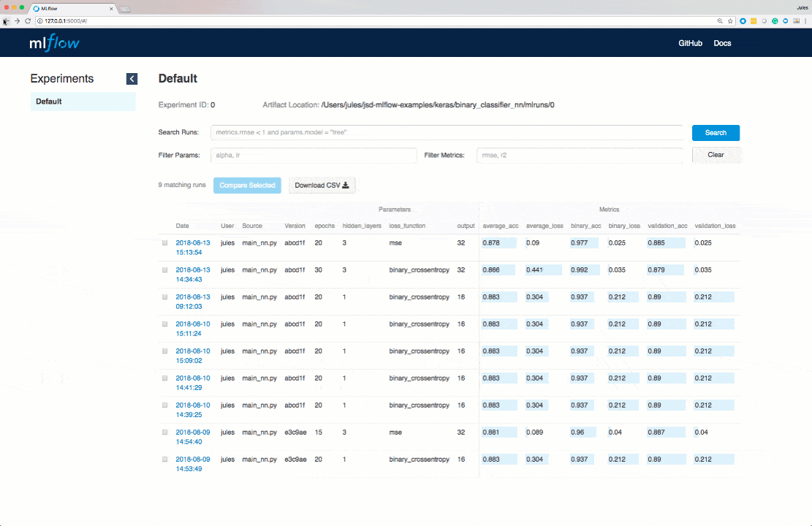Screen dimensions: 812x526
Task: Select checkbox for run 2018-08-13 15:13:54
Action: [x=164, y=243]
